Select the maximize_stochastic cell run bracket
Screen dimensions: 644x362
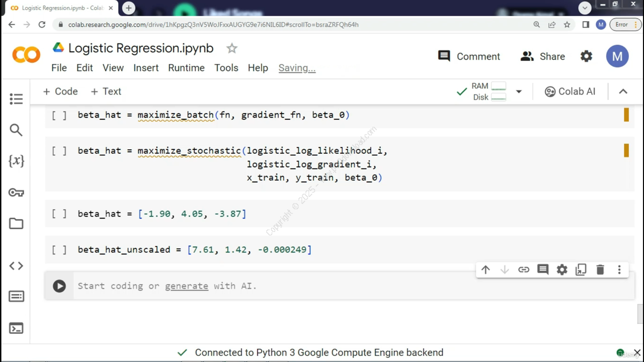[x=59, y=151]
